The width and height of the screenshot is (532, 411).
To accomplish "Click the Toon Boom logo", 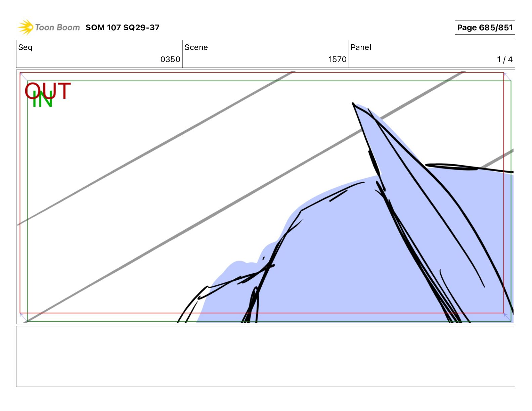I will 49,27.
